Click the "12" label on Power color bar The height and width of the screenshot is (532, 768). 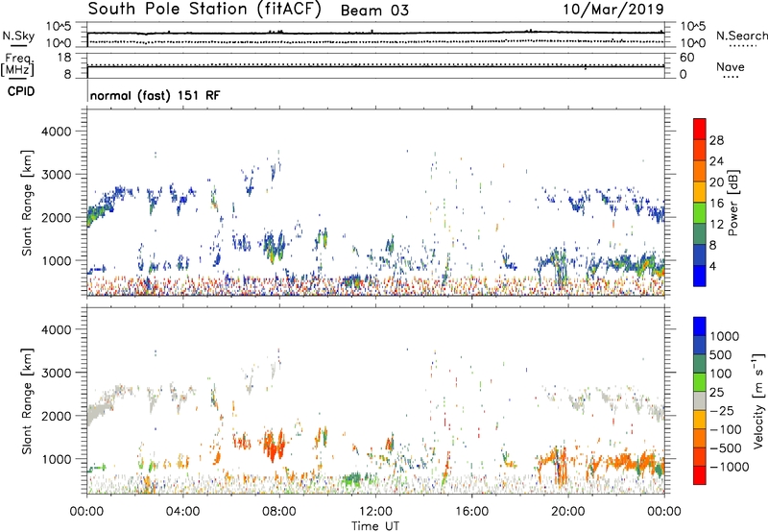(716, 225)
